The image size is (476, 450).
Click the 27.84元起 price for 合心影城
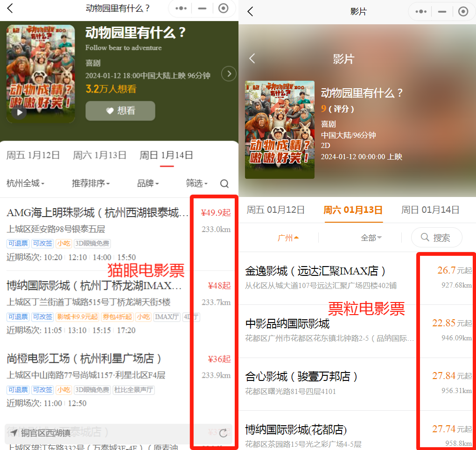pyautogui.click(x=452, y=376)
